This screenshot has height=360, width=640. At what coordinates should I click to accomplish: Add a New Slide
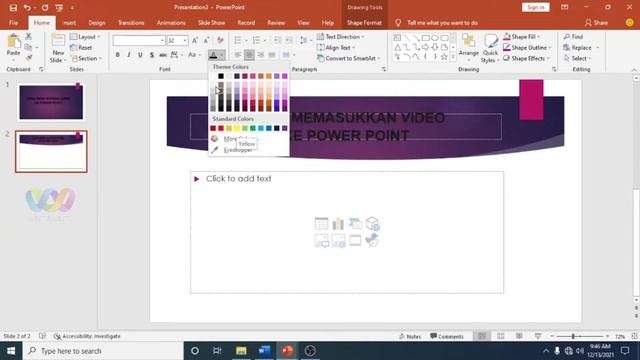pyautogui.click(x=58, y=47)
